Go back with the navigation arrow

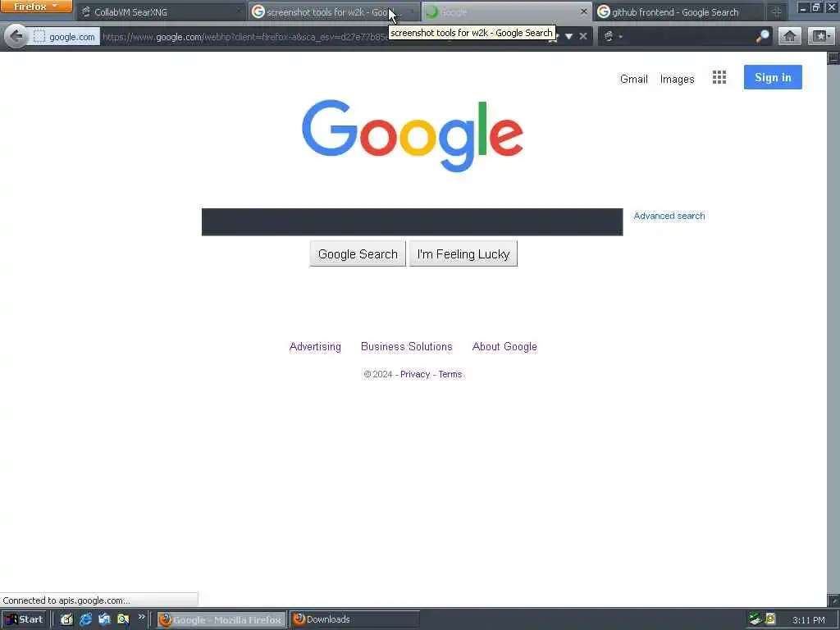pyautogui.click(x=16, y=36)
